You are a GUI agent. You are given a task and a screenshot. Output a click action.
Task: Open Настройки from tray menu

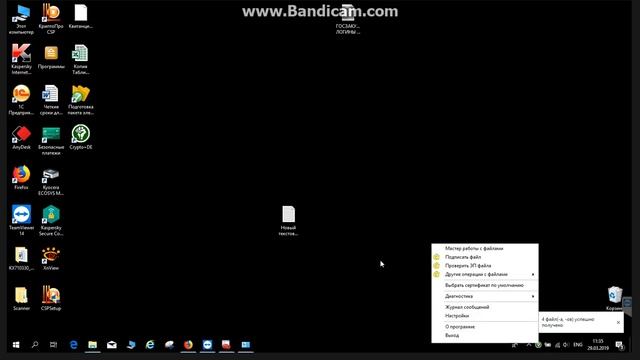[x=485, y=316]
